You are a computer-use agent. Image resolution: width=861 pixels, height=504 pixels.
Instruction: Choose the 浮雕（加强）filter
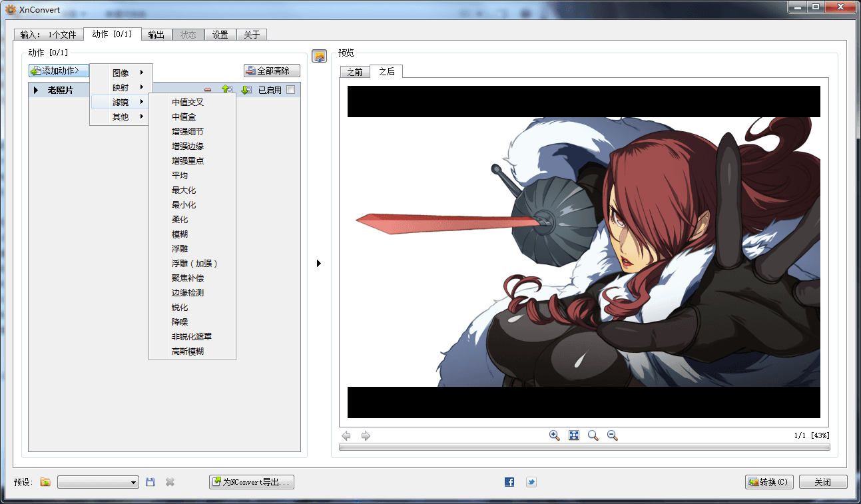pyautogui.click(x=192, y=263)
